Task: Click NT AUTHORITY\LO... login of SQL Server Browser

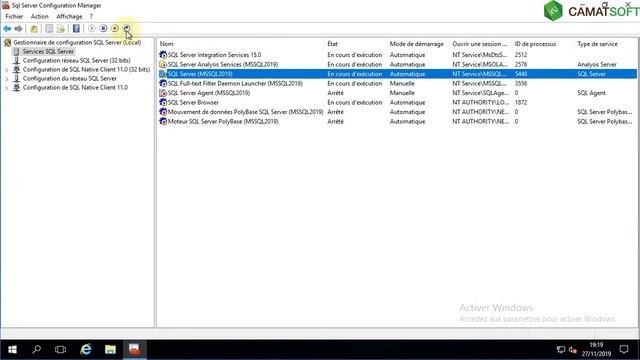Action: [480, 102]
